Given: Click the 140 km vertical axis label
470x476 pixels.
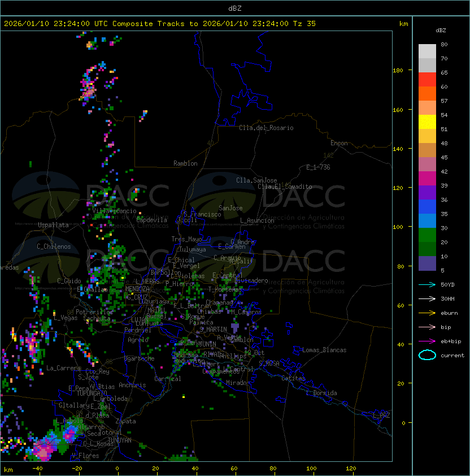Looking at the screenshot, I should click(398, 149).
